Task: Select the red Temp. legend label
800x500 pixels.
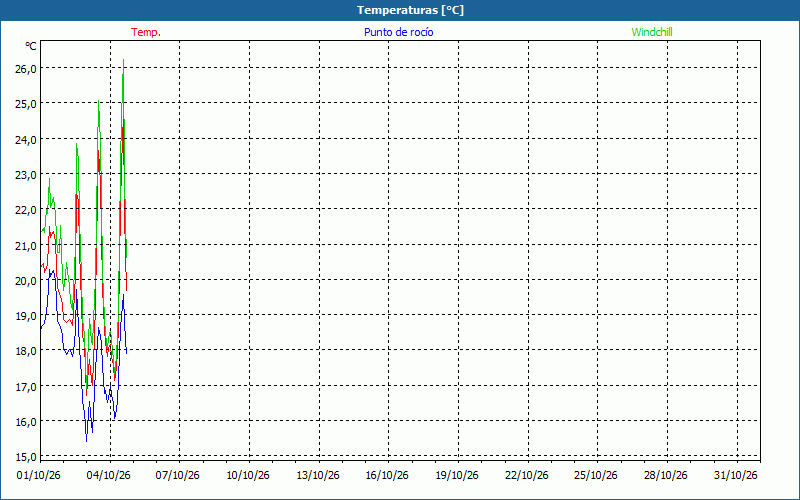Action: [x=146, y=32]
